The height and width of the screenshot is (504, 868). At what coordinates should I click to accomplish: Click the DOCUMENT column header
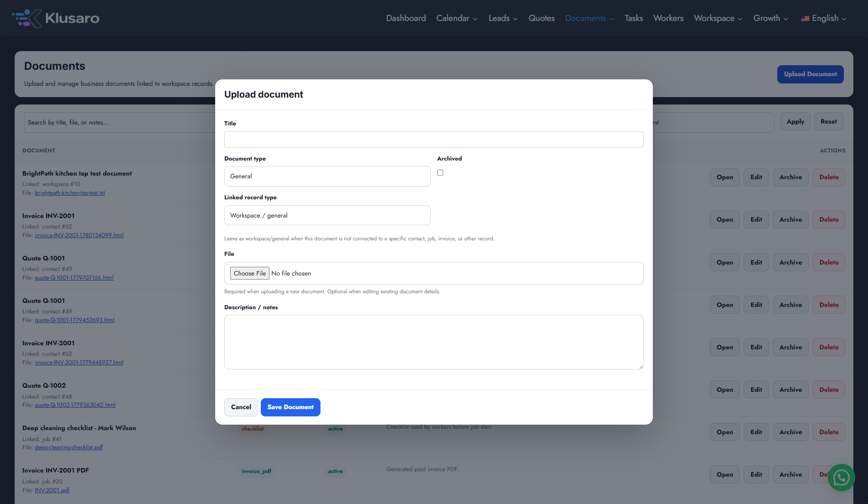39,151
